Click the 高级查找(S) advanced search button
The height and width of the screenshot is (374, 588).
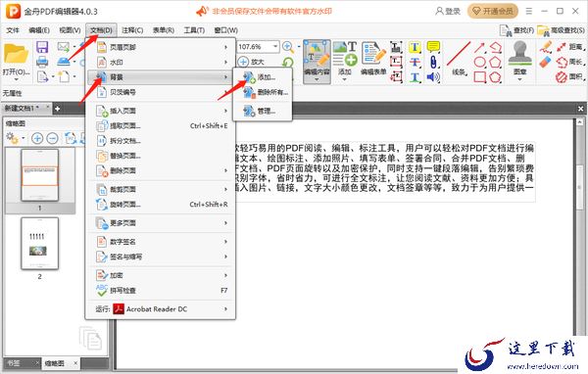click(x=561, y=30)
